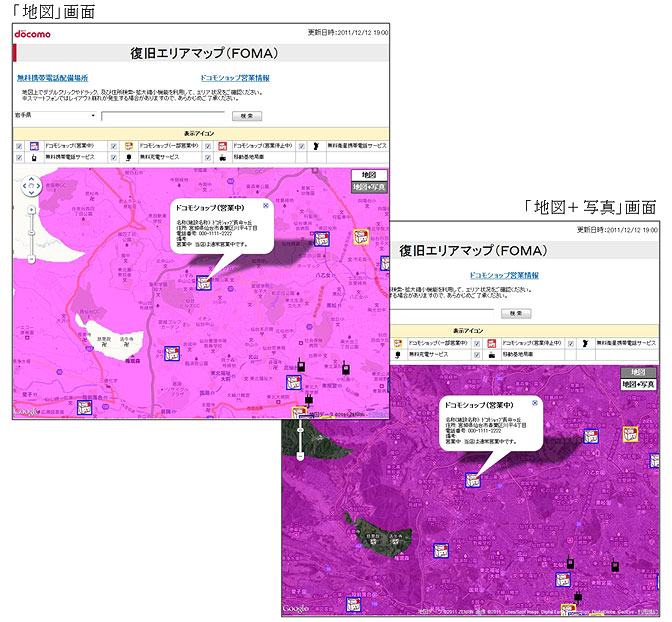Click red ドコモショップ(営業停止中) legend icon in map screen

[222, 146]
